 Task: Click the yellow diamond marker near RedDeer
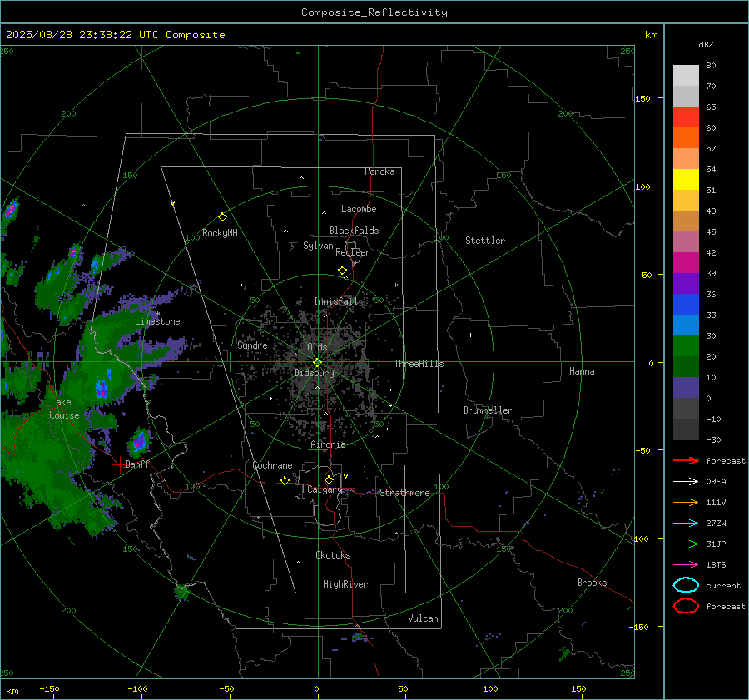[342, 271]
